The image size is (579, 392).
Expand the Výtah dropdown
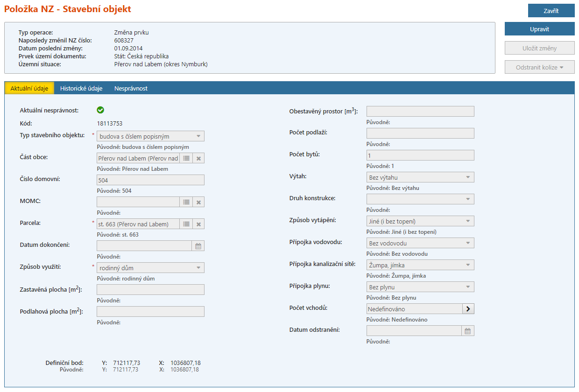468,177
